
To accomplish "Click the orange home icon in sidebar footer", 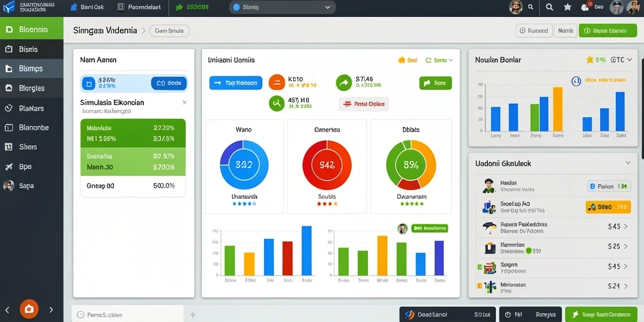I will pyautogui.click(x=29, y=309).
